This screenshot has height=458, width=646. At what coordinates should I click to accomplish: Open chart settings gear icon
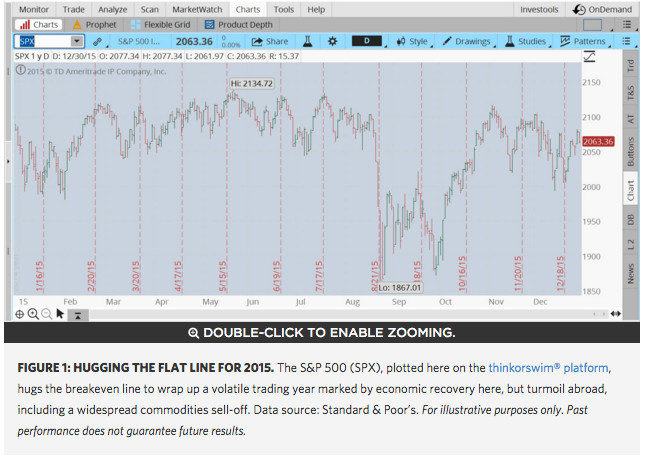click(x=332, y=41)
